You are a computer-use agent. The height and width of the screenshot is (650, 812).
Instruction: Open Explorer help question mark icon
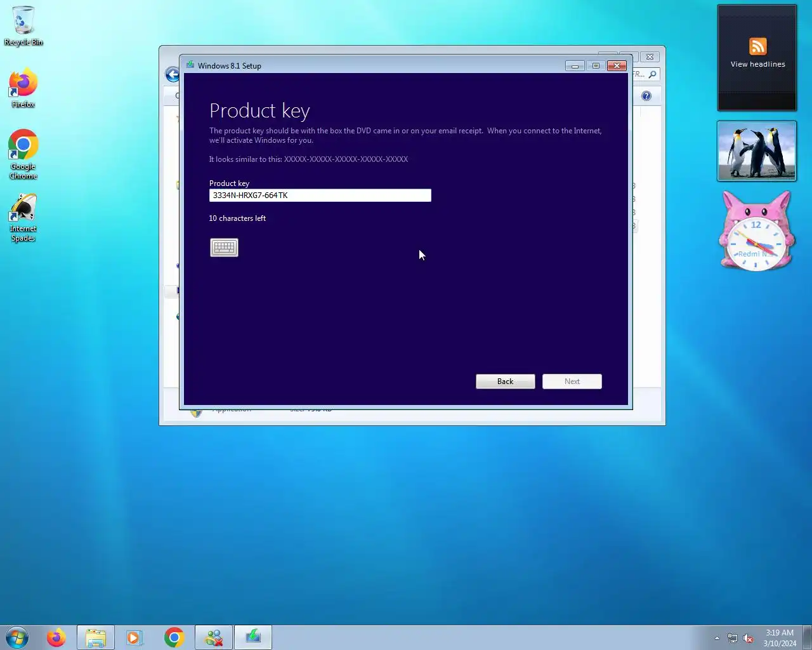646,96
